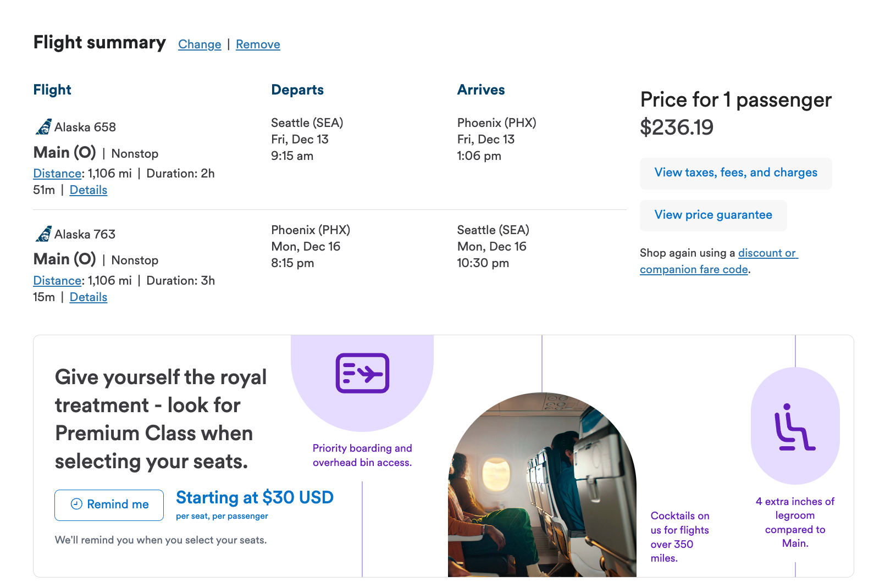
Task: Click the Alaska 658 airline logo
Action: 43,127
